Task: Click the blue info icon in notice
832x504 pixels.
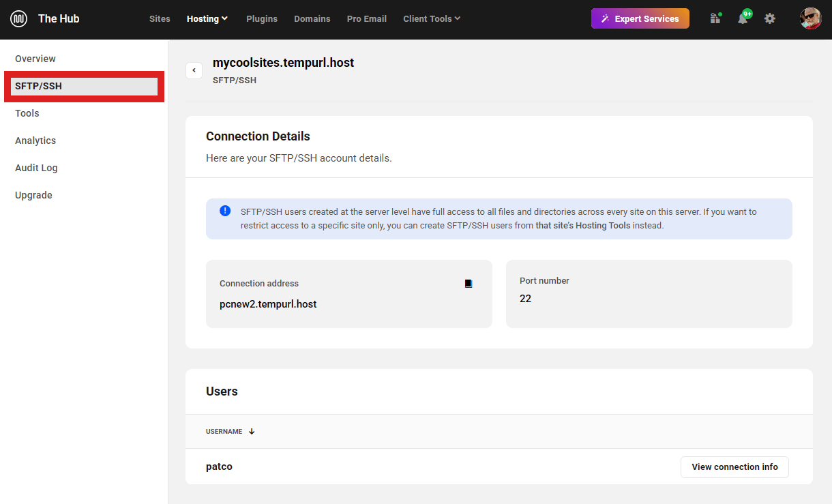Action: click(x=225, y=211)
